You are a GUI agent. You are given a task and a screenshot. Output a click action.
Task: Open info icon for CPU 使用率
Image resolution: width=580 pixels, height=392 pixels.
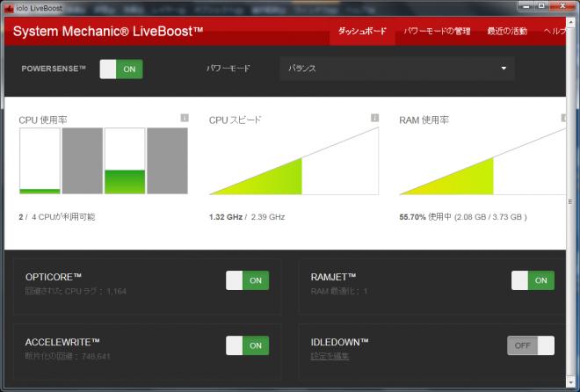pyautogui.click(x=185, y=118)
